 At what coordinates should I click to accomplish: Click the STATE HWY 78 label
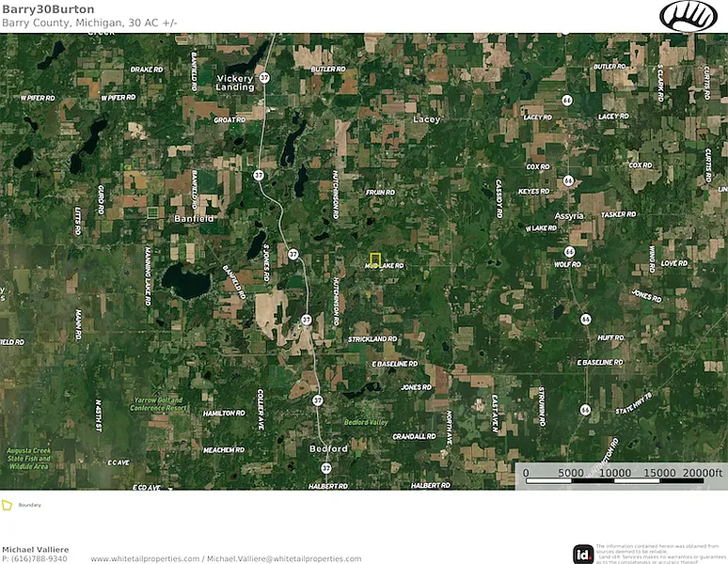[634, 404]
